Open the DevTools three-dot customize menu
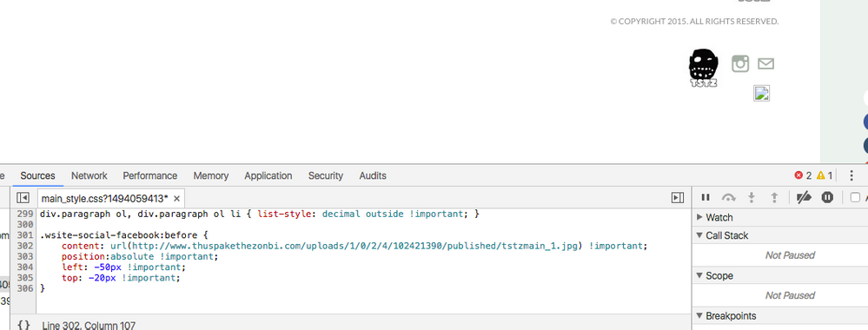This screenshot has height=330, width=868. (x=851, y=175)
